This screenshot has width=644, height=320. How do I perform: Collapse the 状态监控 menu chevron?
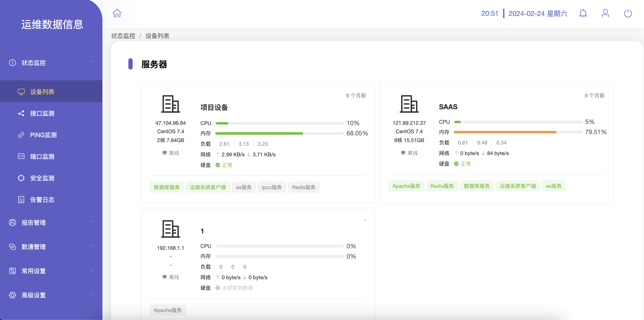tap(91, 62)
